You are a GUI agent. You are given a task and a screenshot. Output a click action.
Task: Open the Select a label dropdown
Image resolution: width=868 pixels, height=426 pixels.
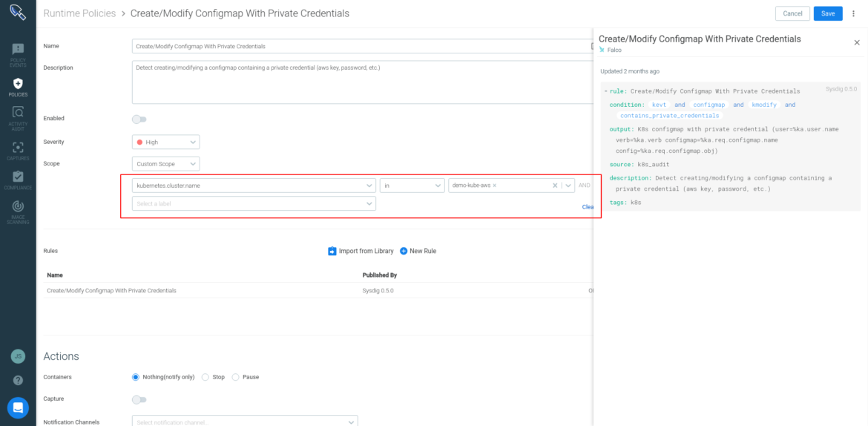pos(254,203)
